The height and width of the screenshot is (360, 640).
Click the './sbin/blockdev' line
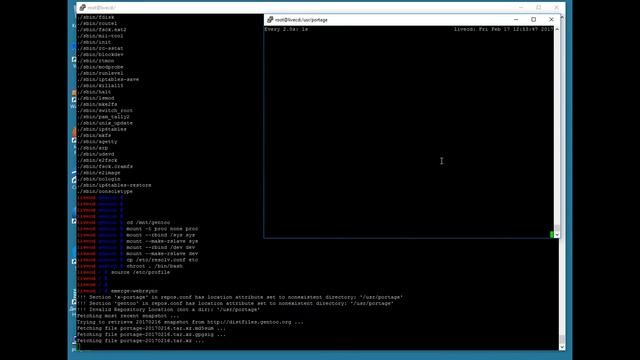pos(100,54)
